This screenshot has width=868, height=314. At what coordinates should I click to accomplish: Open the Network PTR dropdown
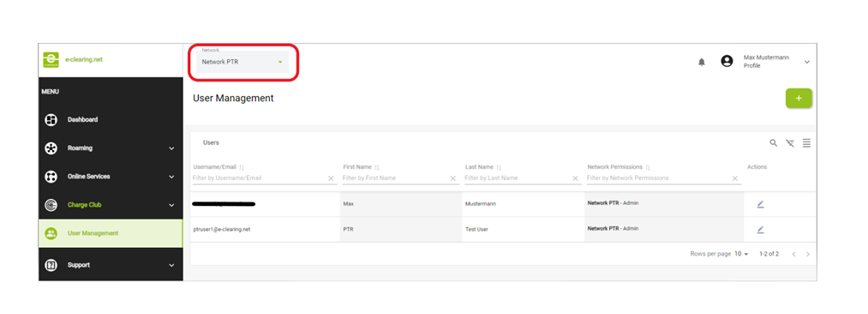point(242,62)
